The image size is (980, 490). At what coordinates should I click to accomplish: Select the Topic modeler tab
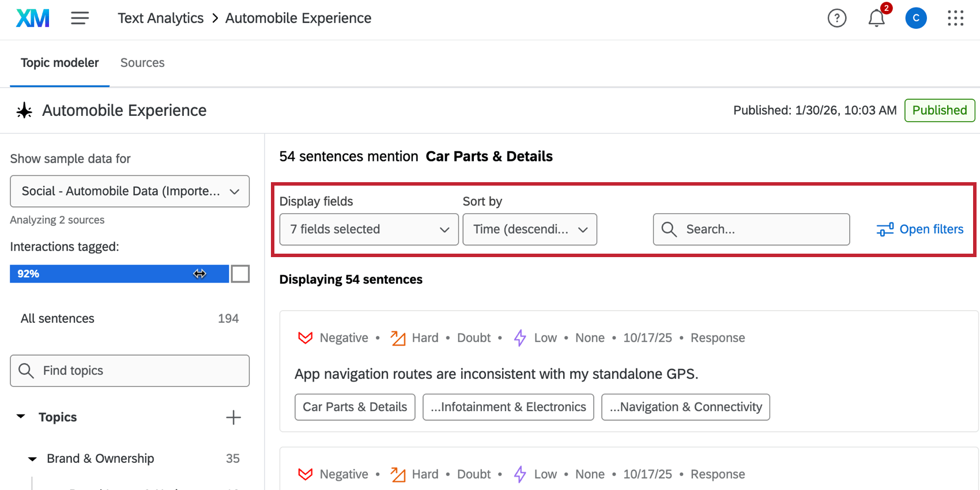tap(60, 63)
